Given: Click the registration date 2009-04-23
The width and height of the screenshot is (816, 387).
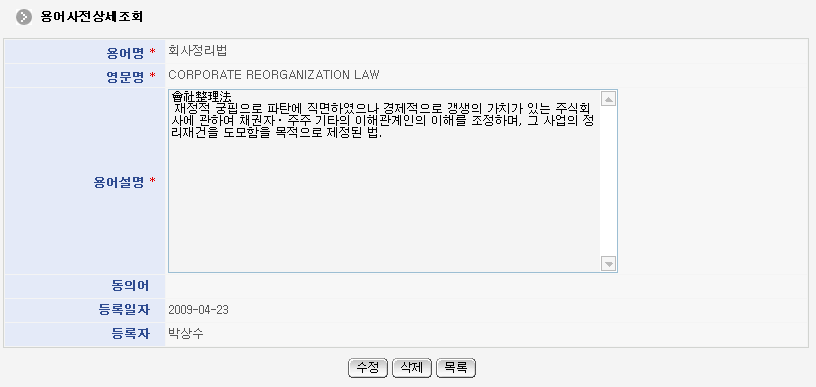Looking at the screenshot, I should coord(198,311).
